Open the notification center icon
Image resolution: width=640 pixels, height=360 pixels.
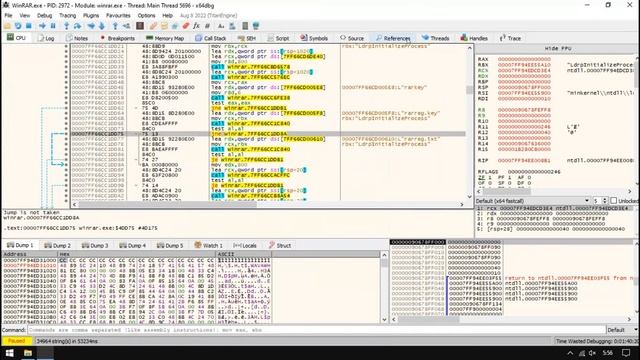tap(626, 353)
